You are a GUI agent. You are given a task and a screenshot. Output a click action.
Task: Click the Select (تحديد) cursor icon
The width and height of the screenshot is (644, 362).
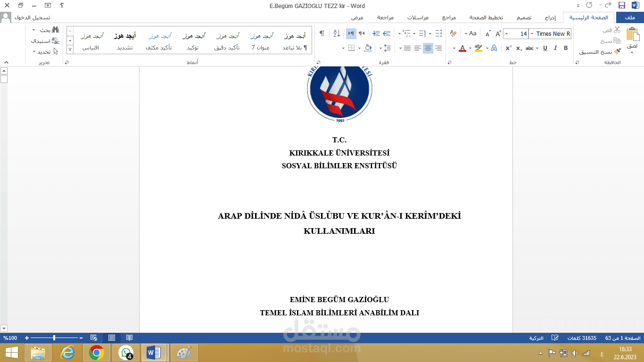pyautogui.click(x=56, y=51)
